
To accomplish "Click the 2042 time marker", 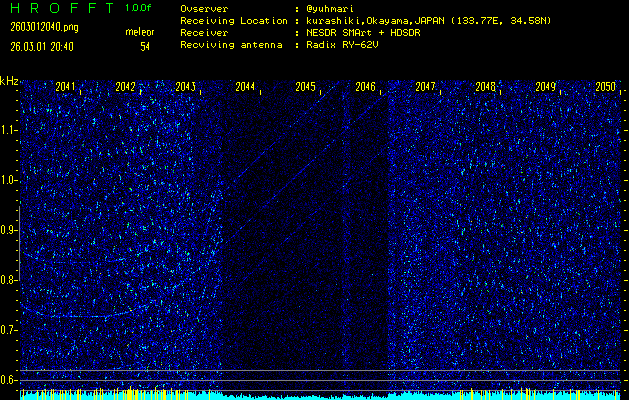I will [125, 87].
